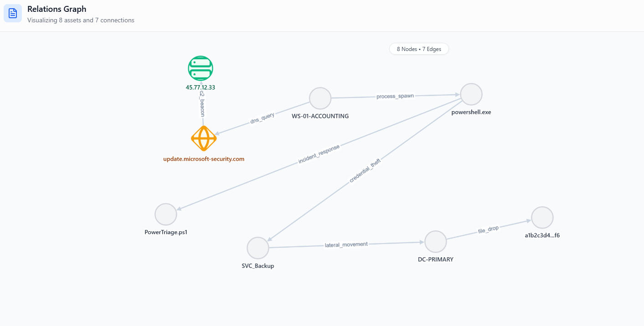Click the 45.77.12.33 IP address label
Viewport: 644px width, 326px height.
click(x=201, y=87)
